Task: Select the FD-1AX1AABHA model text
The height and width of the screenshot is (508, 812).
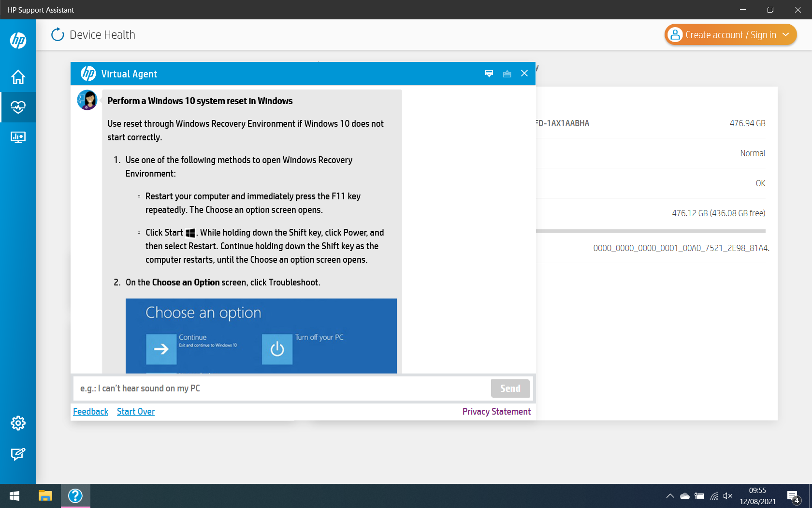Action: point(563,123)
